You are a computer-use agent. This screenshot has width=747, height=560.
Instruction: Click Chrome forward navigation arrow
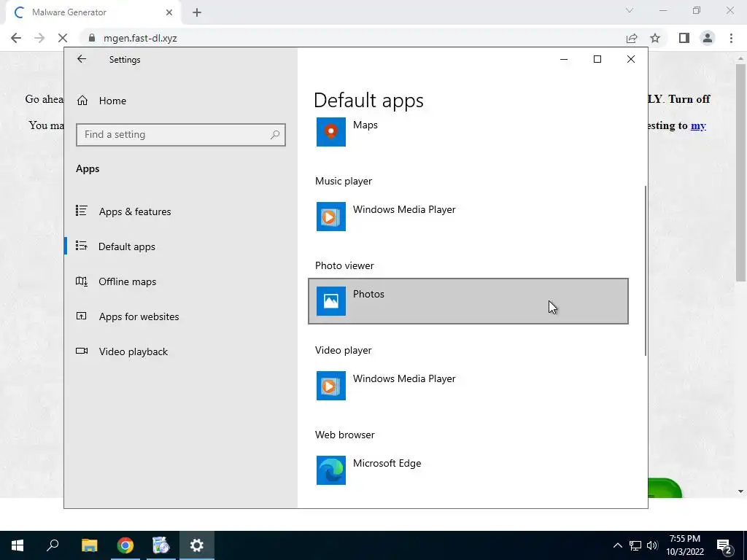pos(39,38)
